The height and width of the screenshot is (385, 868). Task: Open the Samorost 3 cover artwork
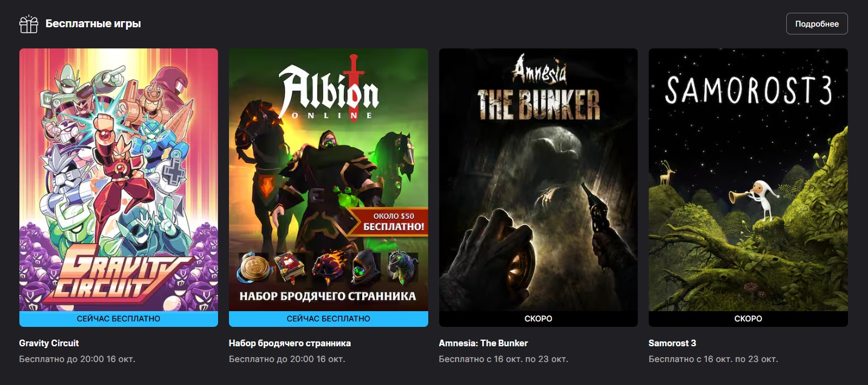coord(748,180)
